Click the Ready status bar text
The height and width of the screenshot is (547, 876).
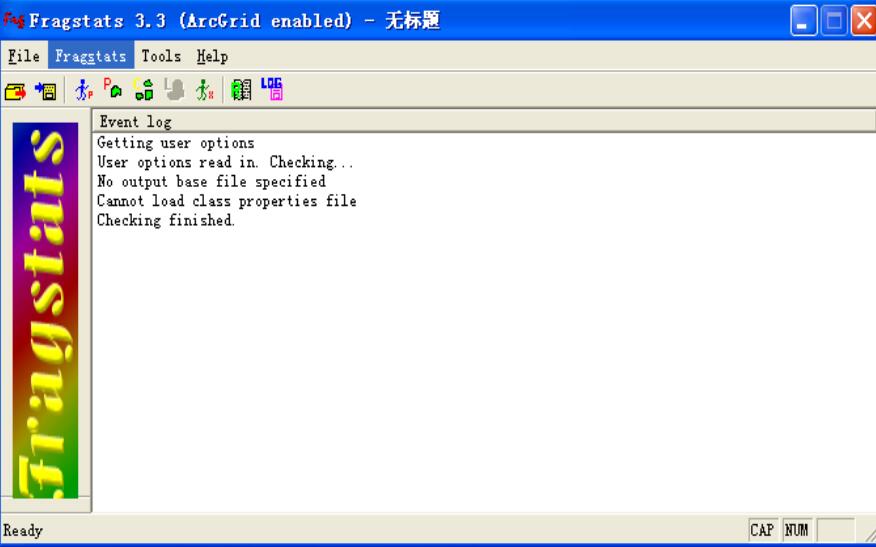pyautogui.click(x=23, y=530)
